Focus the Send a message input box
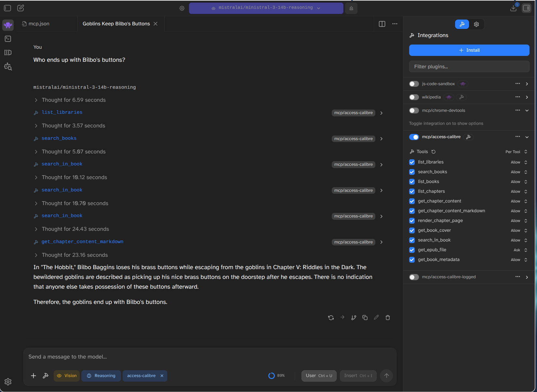 click(x=210, y=357)
